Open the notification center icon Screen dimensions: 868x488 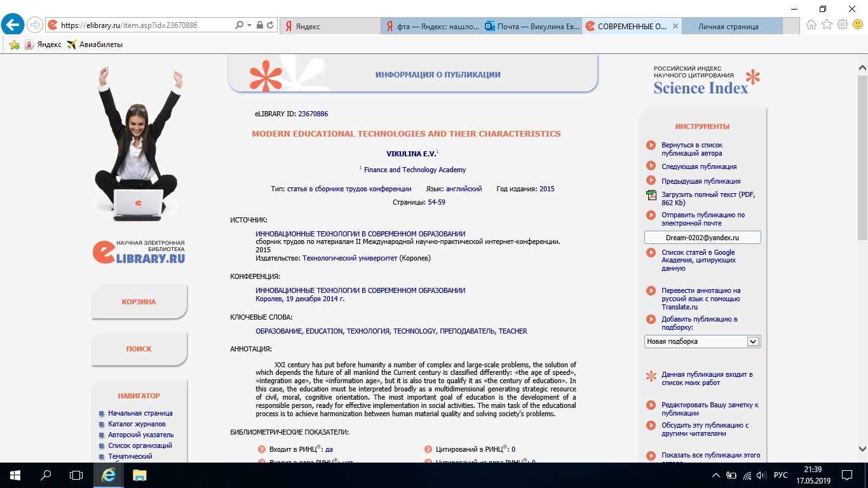point(846,475)
